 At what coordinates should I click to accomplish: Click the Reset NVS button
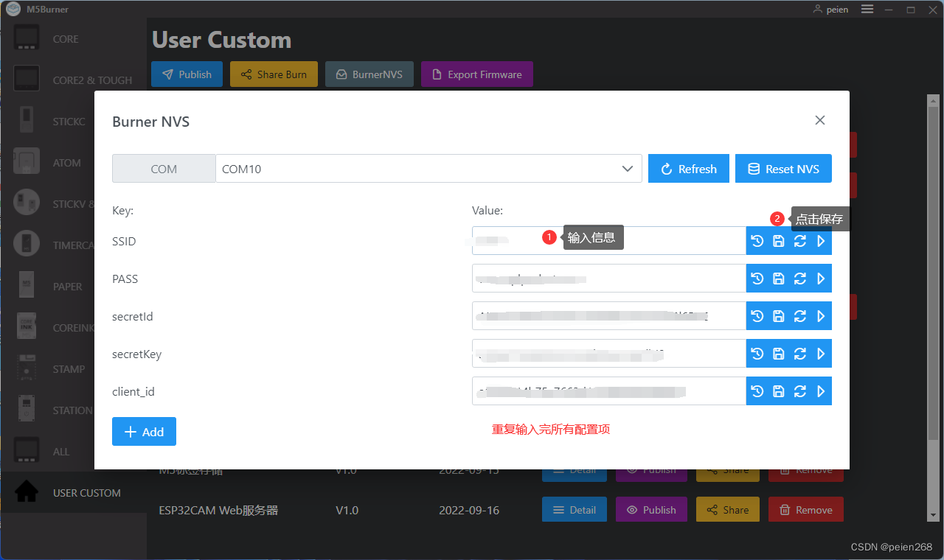783,169
